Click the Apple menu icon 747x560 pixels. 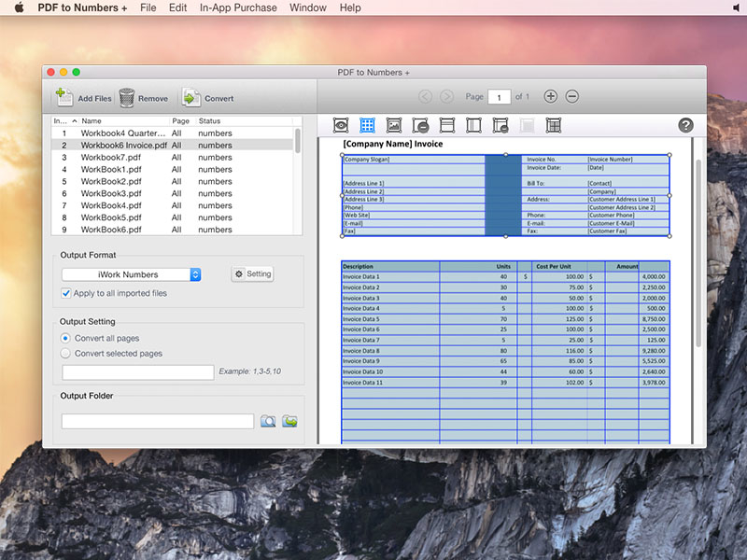[19, 7]
